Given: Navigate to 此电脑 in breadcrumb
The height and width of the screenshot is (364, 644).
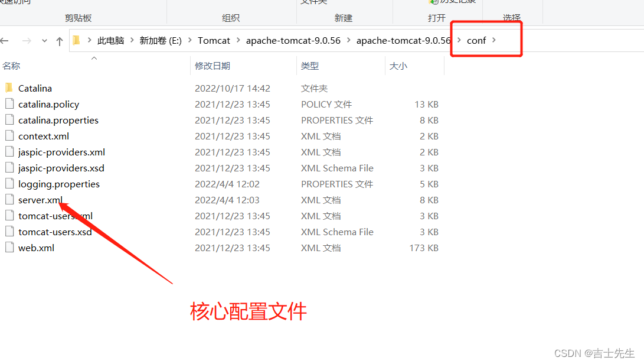Looking at the screenshot, I should point(110,40).
